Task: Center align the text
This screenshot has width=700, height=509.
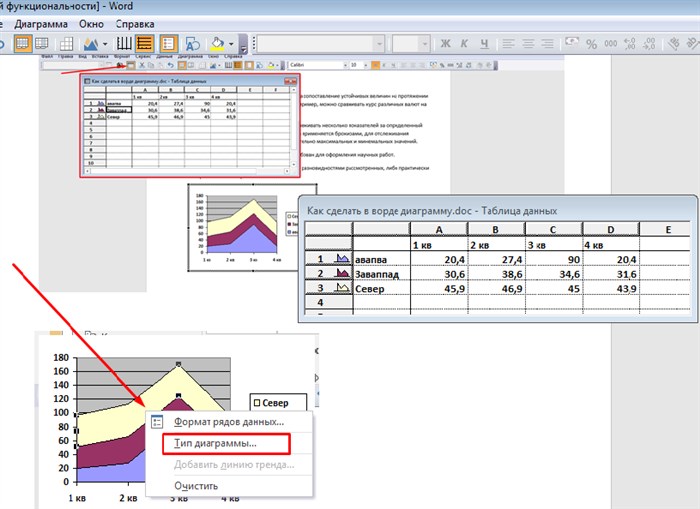Action: (528, 44)
